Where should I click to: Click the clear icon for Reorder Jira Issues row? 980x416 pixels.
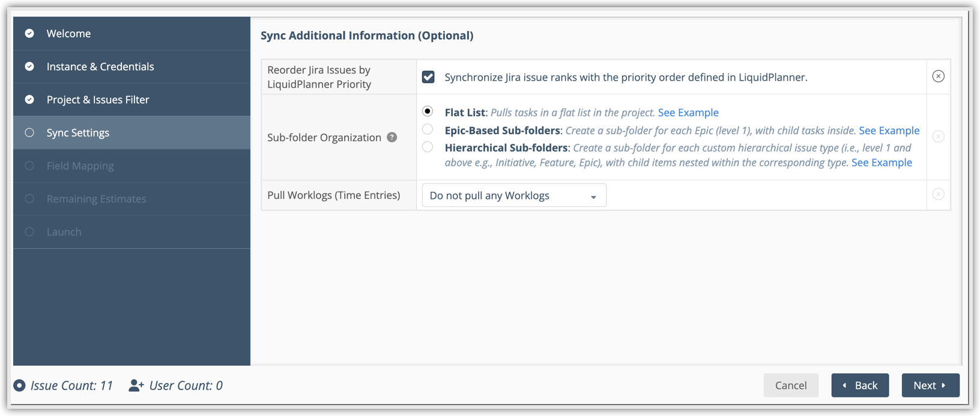938,76
